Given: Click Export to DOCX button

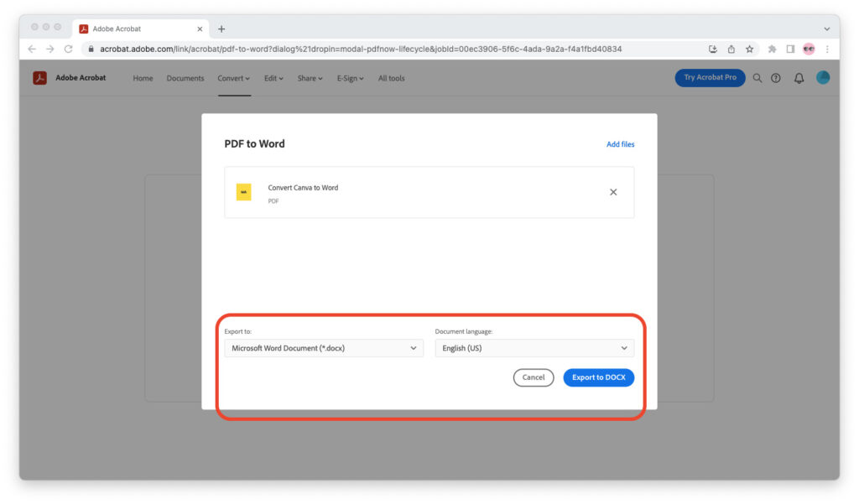Looking at the screenshot, I should (x=599, y=377).
